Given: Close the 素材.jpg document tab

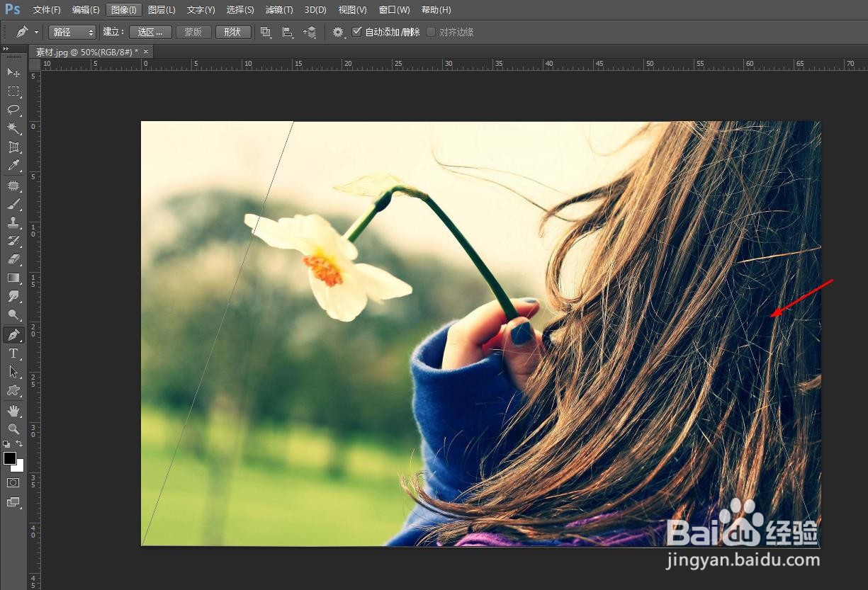Looking at the screenshot, I should click(x=146, y=52).
